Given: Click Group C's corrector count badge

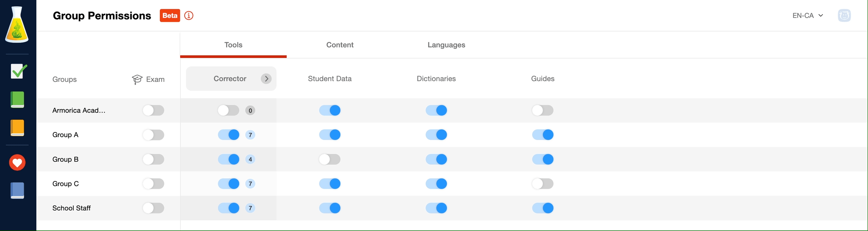Looking at the screenshot, I should pos(250,184).
